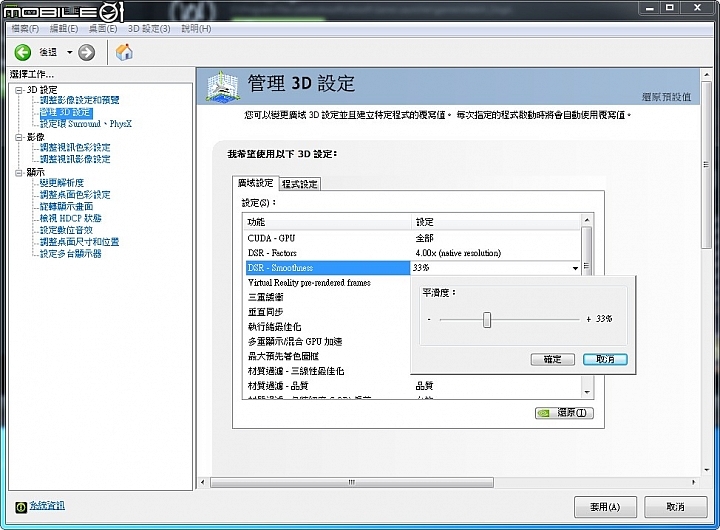Cancel smoothness popup with 取消 button

coord(605,359)
